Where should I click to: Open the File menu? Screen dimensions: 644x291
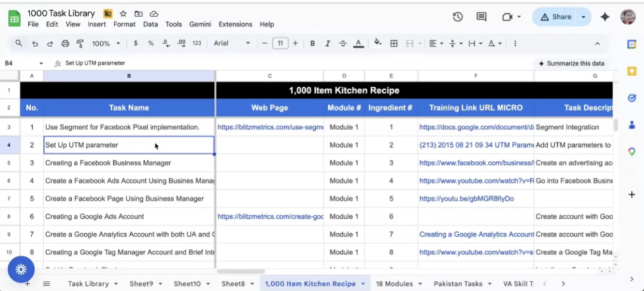point(33,25)
